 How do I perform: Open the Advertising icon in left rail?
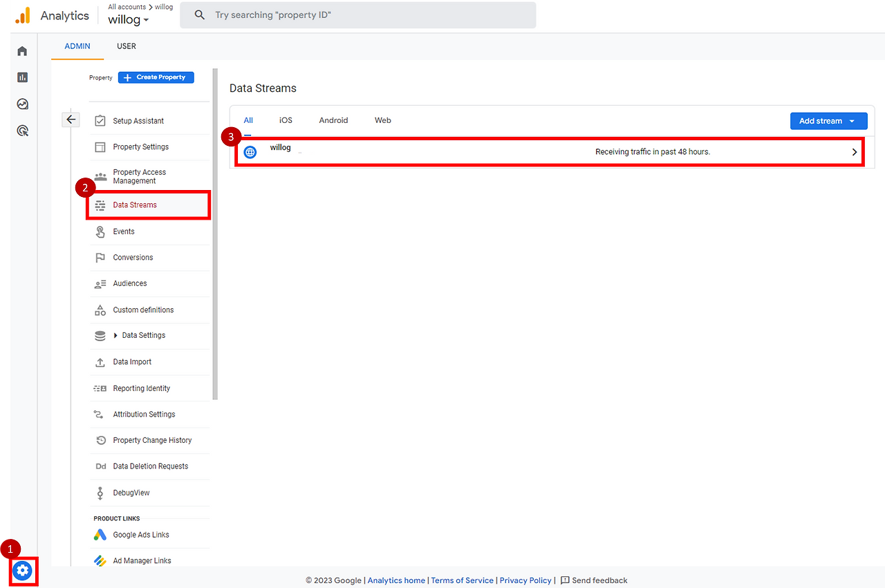click(x=22, y=131)
